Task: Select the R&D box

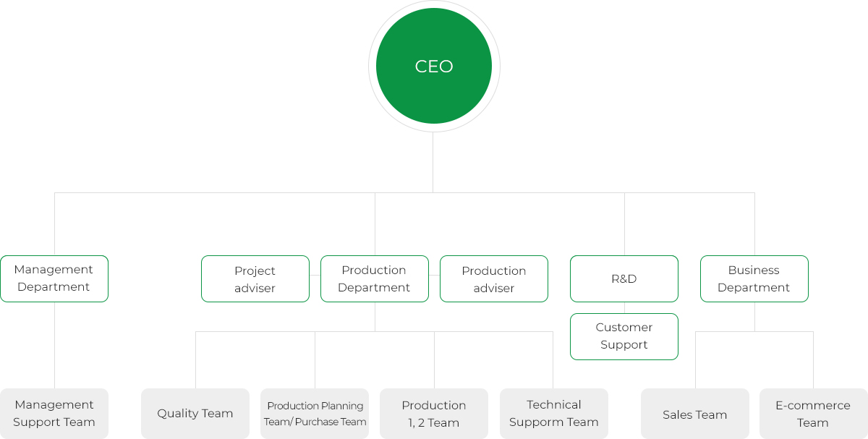Action: 624,278
